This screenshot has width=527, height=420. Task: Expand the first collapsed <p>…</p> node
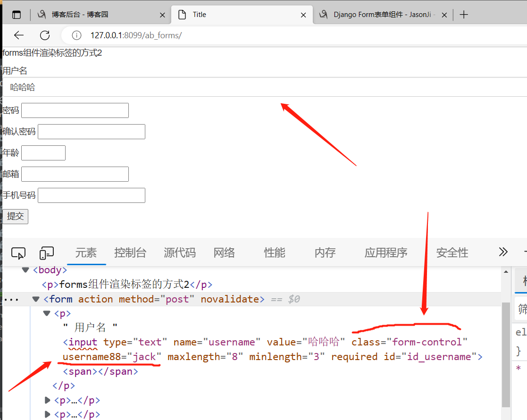tap(47, 400)
